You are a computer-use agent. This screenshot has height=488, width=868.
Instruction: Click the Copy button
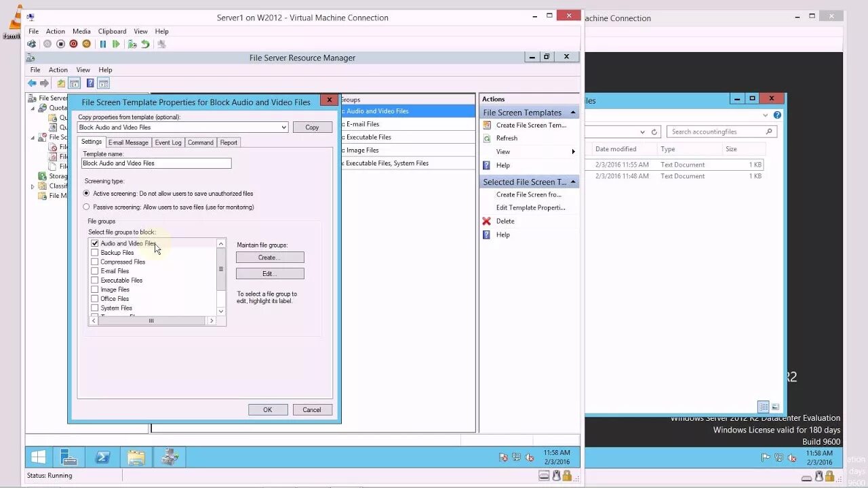(x=312, y=127)
